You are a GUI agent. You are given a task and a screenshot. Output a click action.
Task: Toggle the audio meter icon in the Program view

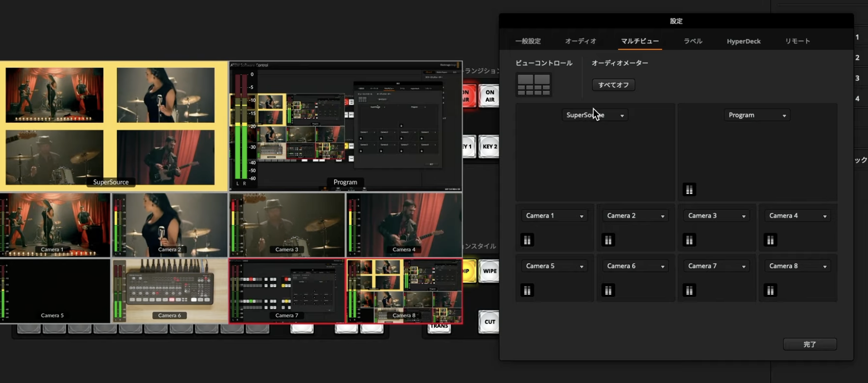tap(689, 190)
